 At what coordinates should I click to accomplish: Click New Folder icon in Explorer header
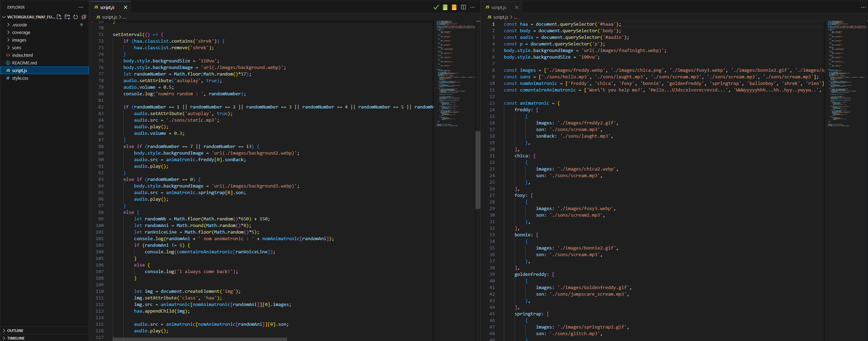(x=67, y=17)
